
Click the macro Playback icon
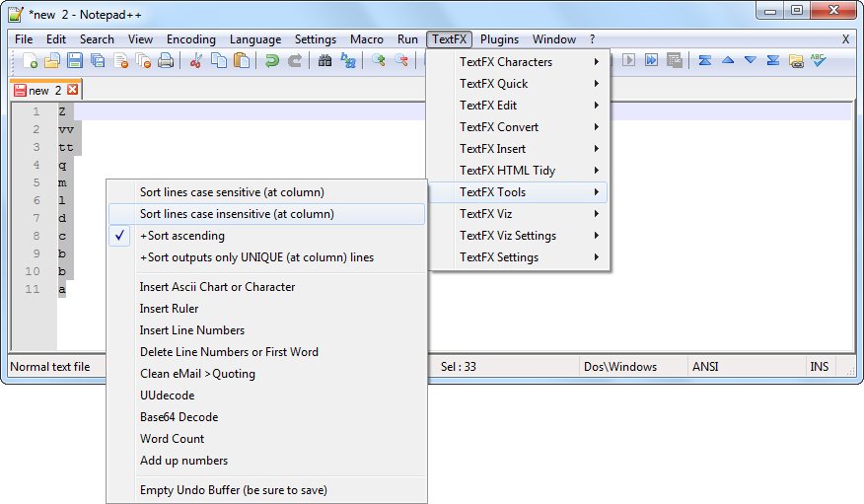click(628, 60)
